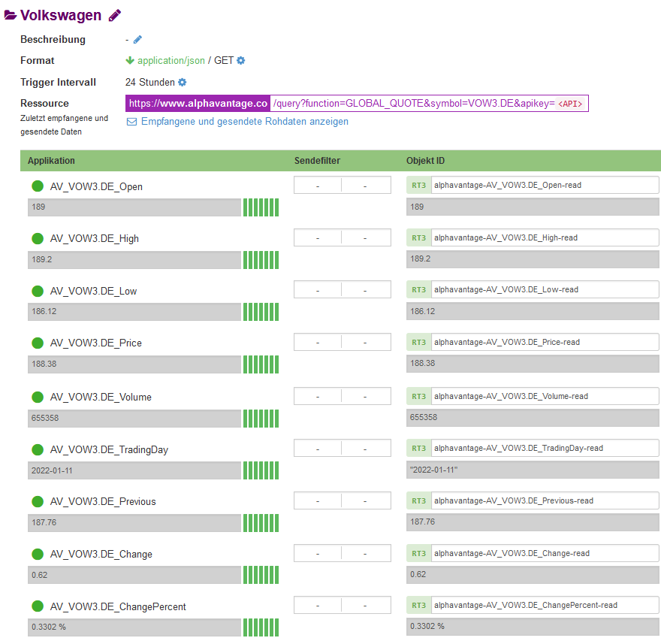Viewport: 661px width, 644px height.
Task: Click green status dot of AV_VOW3.DE_Low
Action: pos(38,291)
